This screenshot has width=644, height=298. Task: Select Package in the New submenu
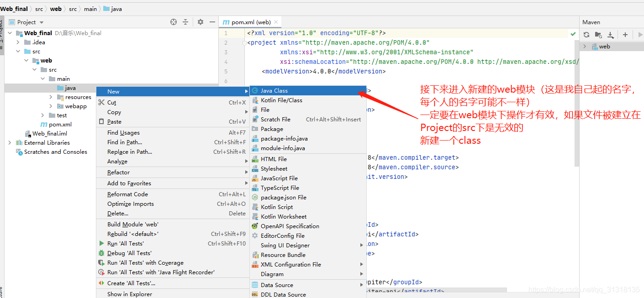(x=272, y=129)
